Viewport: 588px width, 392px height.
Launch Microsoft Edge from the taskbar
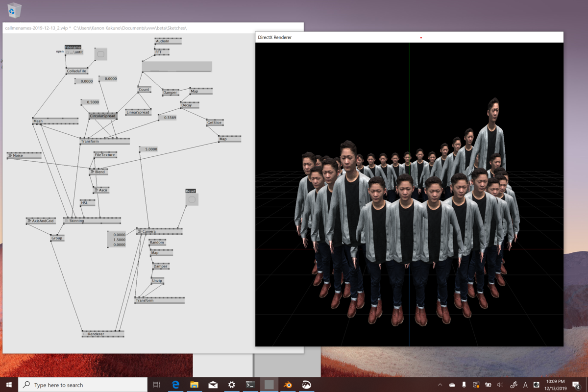point(175,385)
